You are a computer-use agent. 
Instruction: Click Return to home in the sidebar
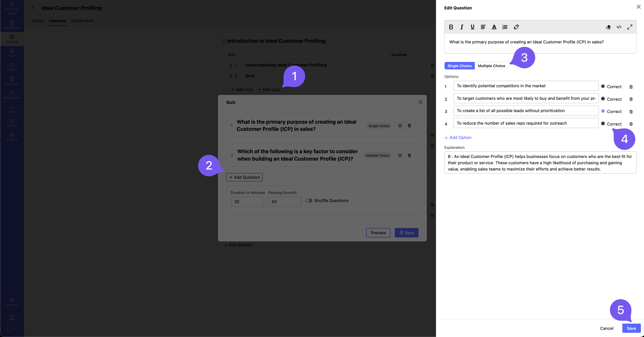[12, 8]
